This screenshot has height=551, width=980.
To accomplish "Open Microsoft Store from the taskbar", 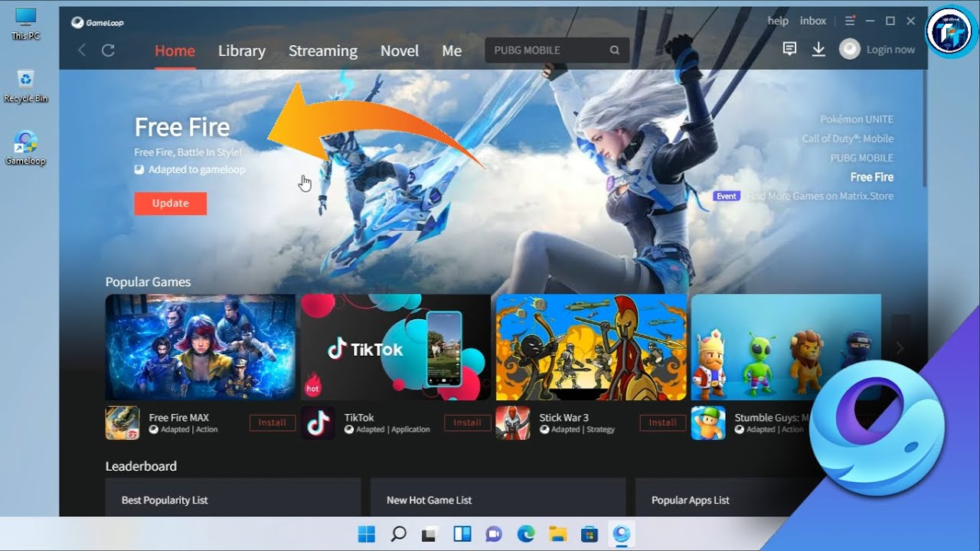I will pos(589,533).
